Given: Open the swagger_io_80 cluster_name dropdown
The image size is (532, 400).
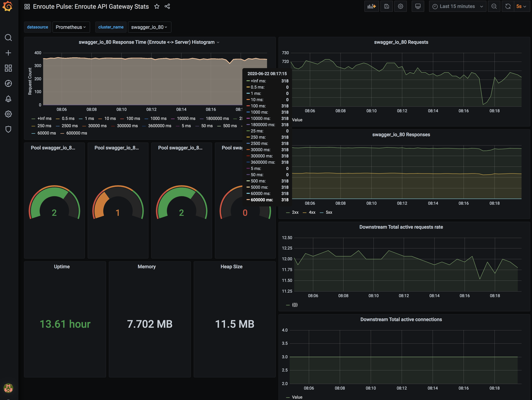Looking at the screenshot, I should (149, 27).
